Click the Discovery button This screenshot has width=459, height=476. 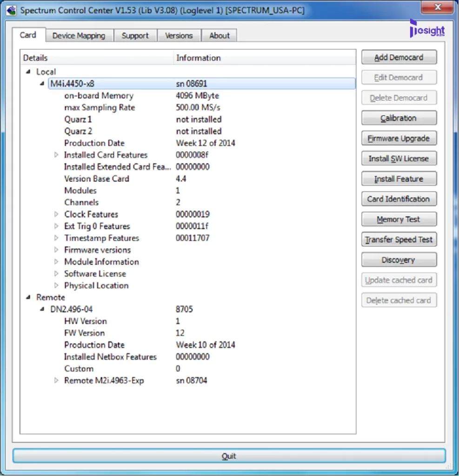[x=399, y=260]
